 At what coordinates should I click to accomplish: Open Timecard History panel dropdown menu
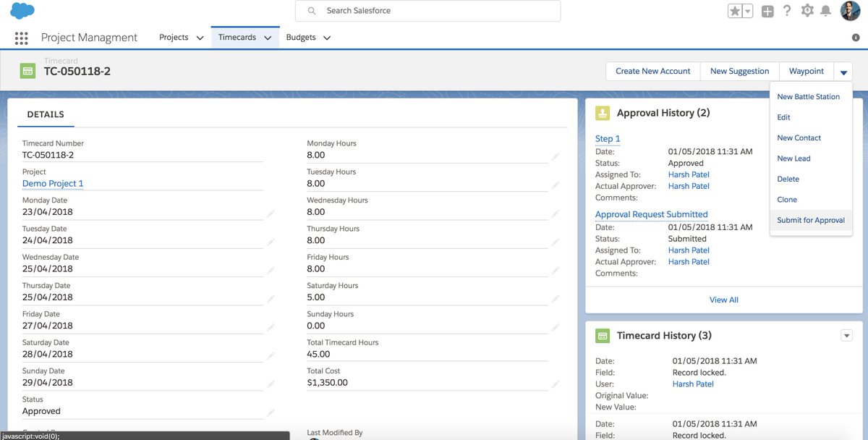coord(847,334)
